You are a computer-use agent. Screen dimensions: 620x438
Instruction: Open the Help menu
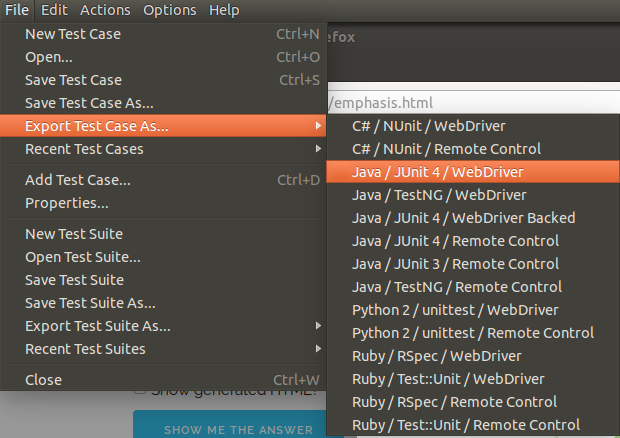pos(224,10)
